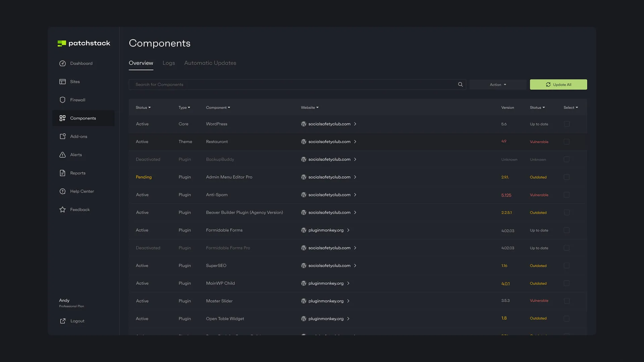Open the Website column filter dropdown
Image resolution: width=644 pixels, height=362 pixels.
tap(310, 108)
